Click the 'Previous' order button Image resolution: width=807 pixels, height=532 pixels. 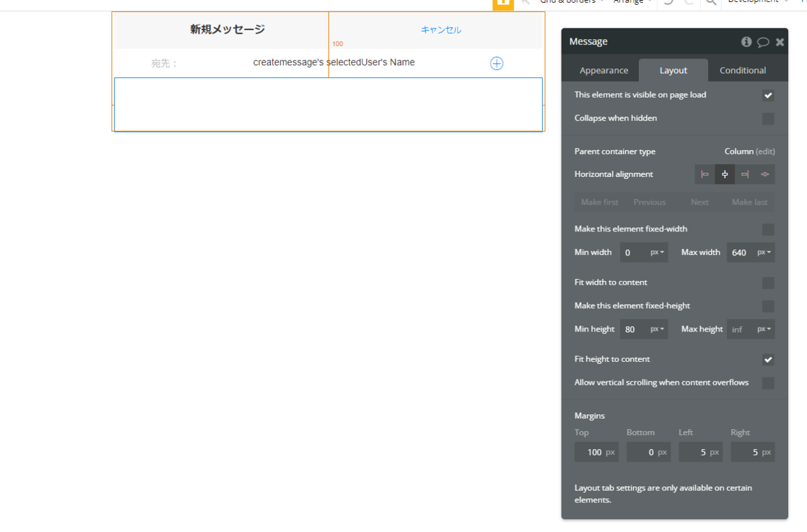pos(650,202)
